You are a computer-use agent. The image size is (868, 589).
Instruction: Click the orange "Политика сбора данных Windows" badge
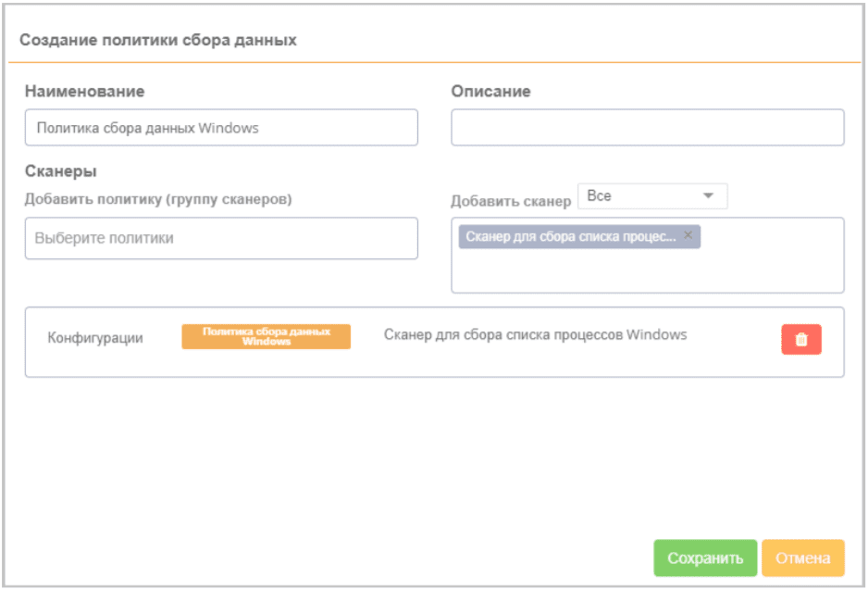point(266,336)
